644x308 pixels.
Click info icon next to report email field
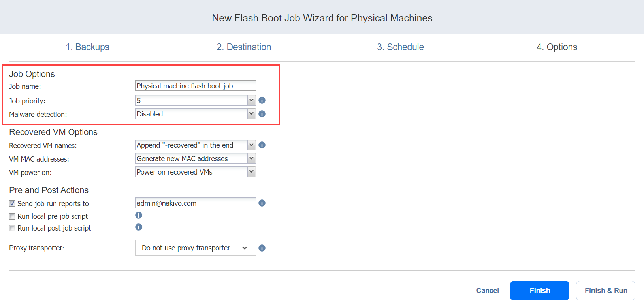[262, 203]
